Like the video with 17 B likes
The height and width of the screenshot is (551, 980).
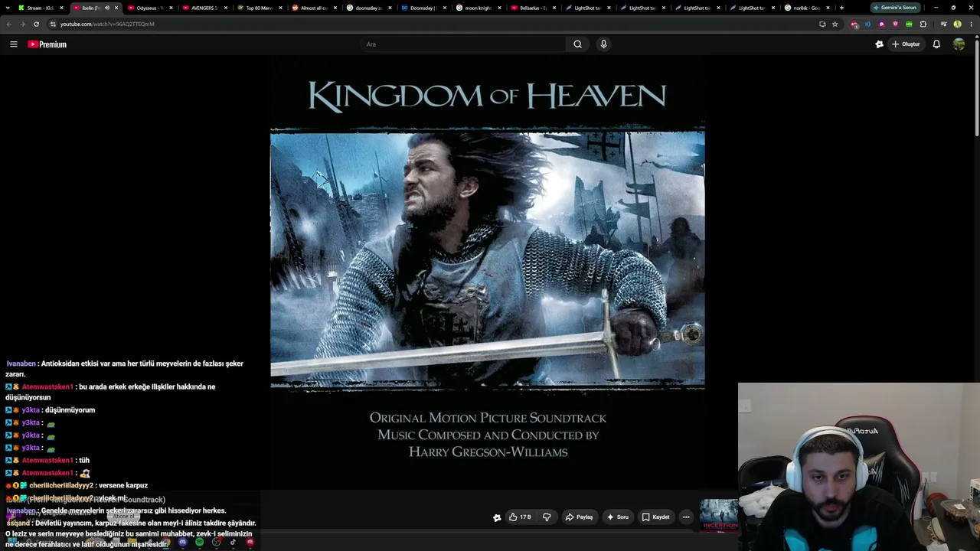[x=520, y=517]
